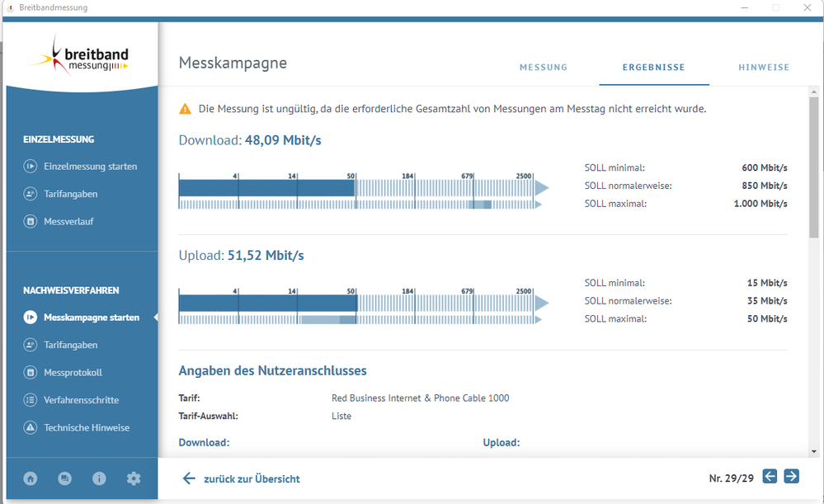Click the Verfahrensschritte list icon
The height and width of the screenshot is (504, 824).
(x=31, y=400)
